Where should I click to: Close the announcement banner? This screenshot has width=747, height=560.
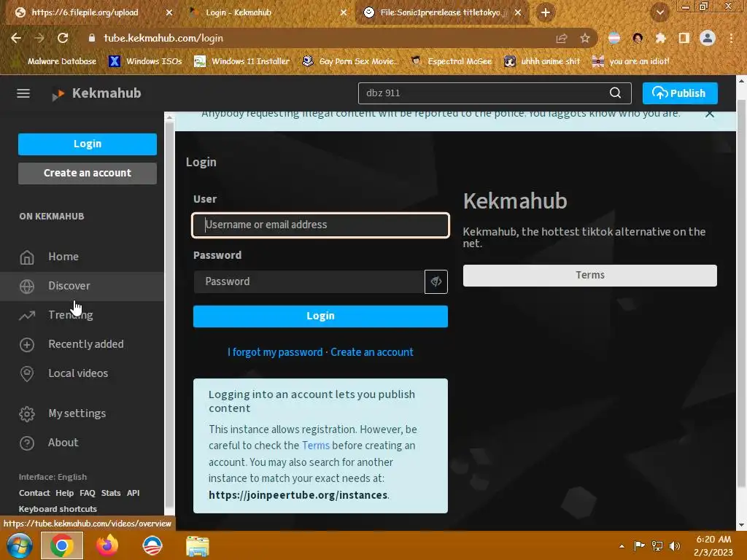(709, 114)
